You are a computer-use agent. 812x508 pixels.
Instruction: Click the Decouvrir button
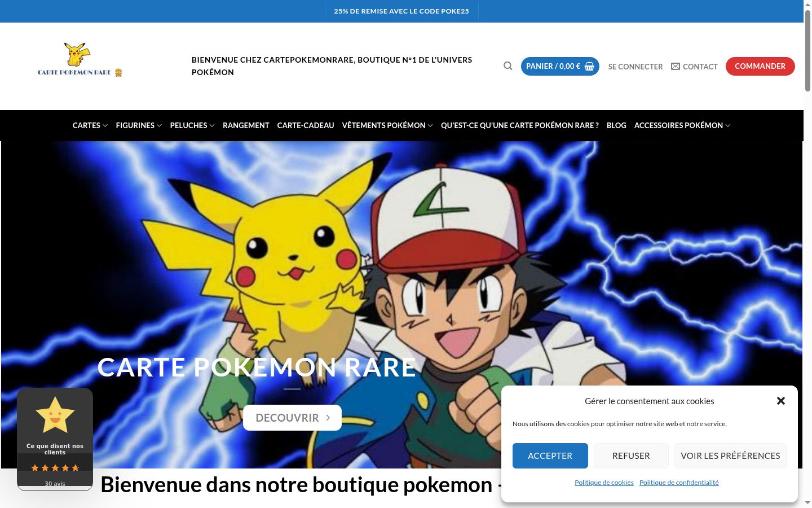tap(292, 418)
